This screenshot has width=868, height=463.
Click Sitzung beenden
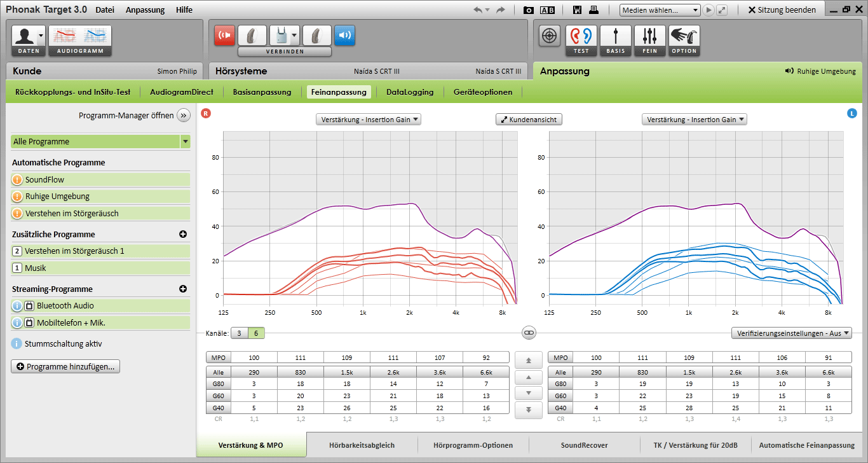pyautogui.click(x=782, y=10)
